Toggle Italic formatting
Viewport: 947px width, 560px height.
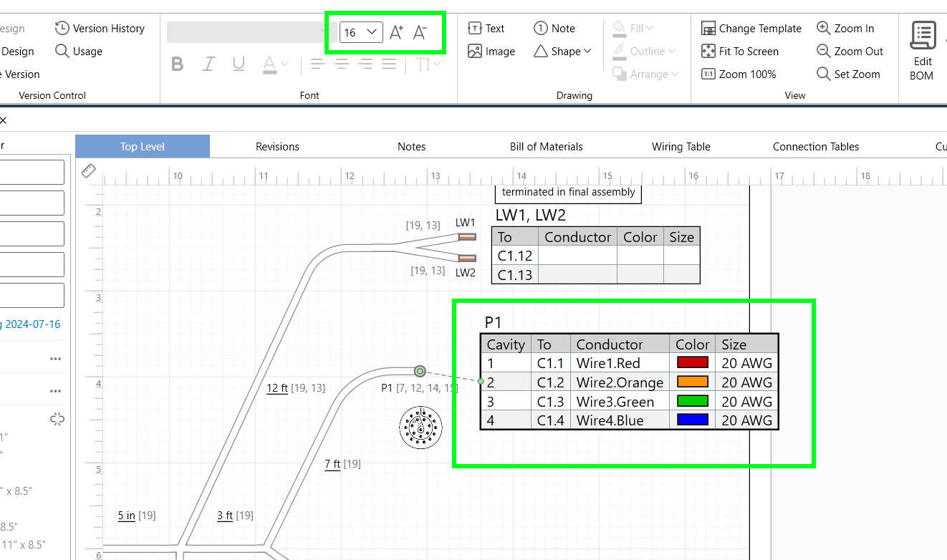pos(208,64)
